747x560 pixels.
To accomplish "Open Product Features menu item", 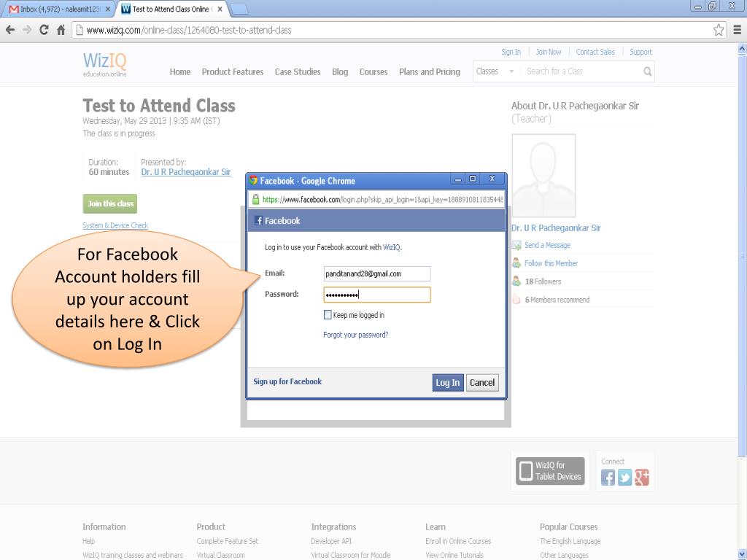I will pos(233,72).
